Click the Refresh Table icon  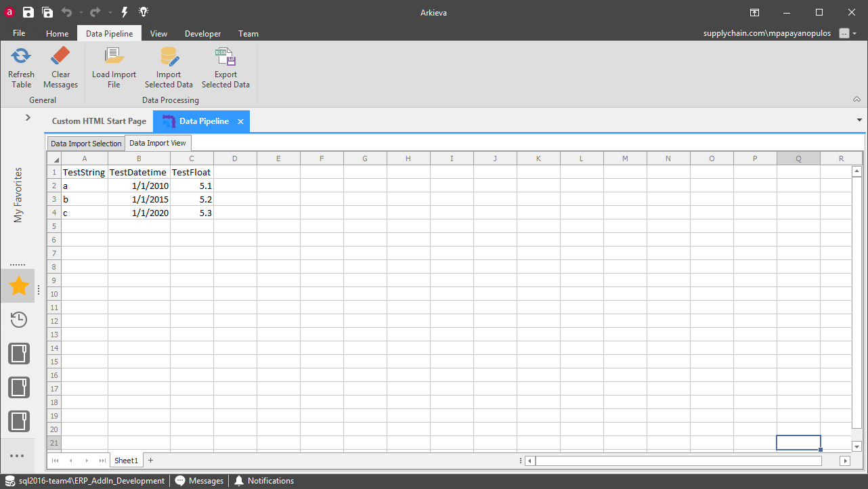[21, 56]
